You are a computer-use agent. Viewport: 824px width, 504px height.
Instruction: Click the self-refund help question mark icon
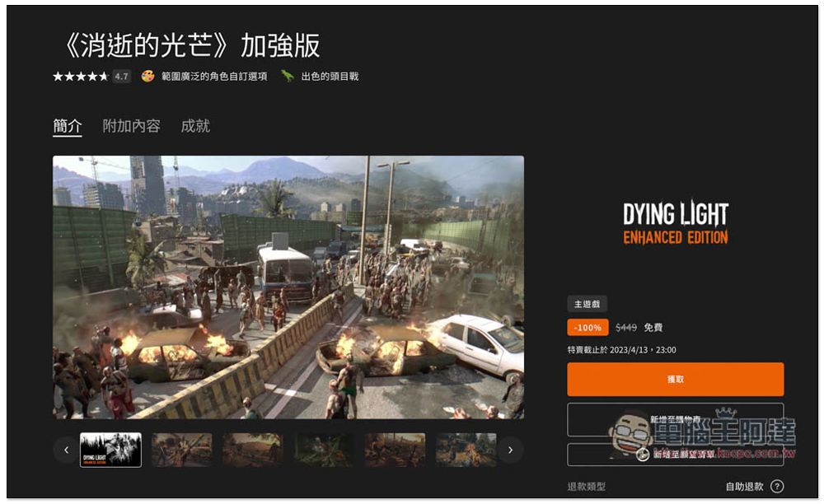pyautogui.click(x=777, y=487)
